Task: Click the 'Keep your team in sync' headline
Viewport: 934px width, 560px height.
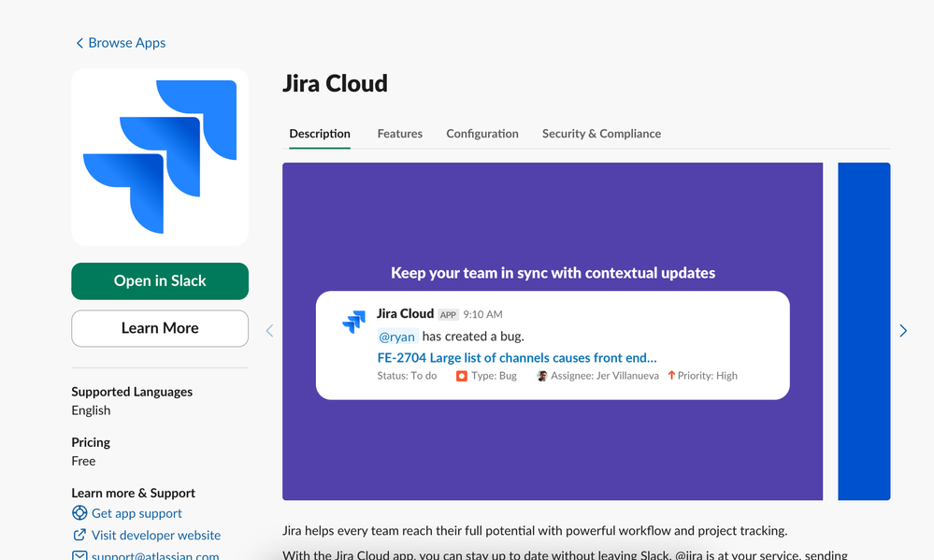Action: (553, 273)
